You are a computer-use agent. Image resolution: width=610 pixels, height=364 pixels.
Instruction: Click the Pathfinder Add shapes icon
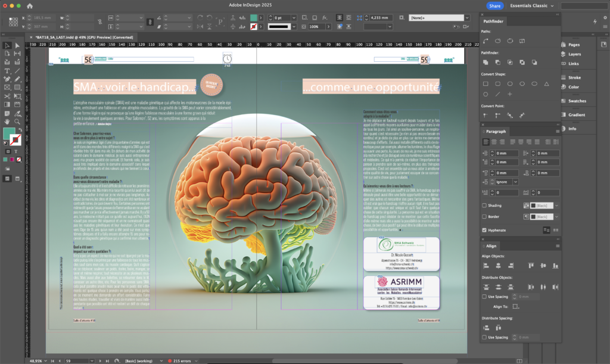485,62
